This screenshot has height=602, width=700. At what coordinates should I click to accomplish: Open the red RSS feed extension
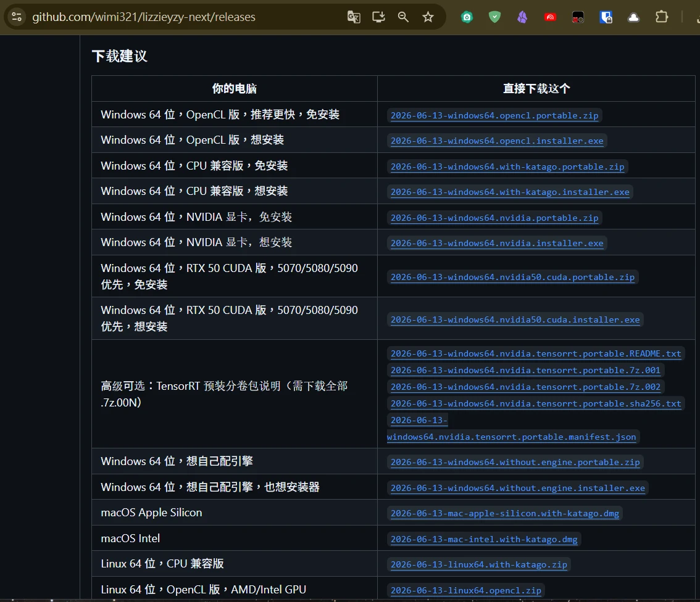[551, 17]
